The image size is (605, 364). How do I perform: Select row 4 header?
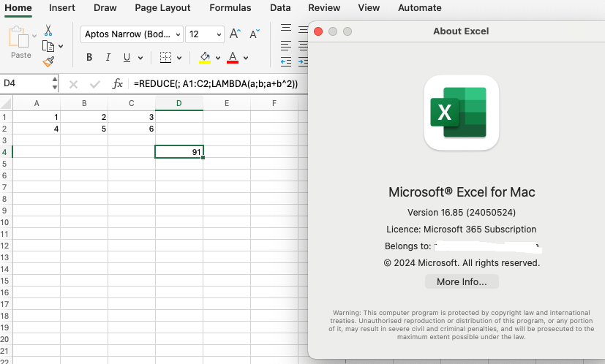click(x=4, y=152)
